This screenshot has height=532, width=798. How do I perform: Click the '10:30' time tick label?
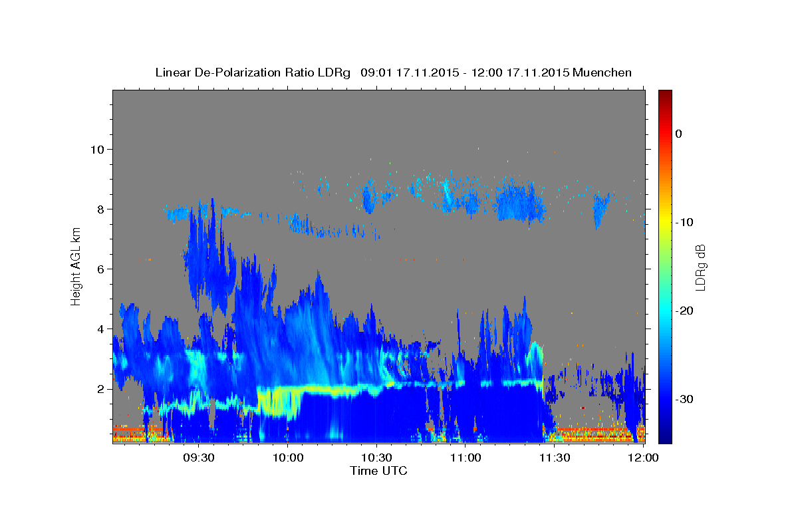pos(376,458)
